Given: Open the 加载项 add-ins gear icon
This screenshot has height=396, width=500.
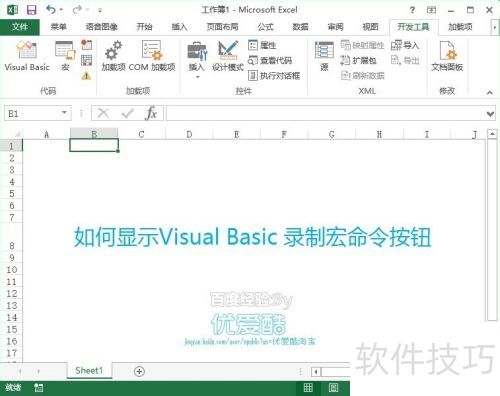Looking at the screenshot, I should [x=114, y=56].
